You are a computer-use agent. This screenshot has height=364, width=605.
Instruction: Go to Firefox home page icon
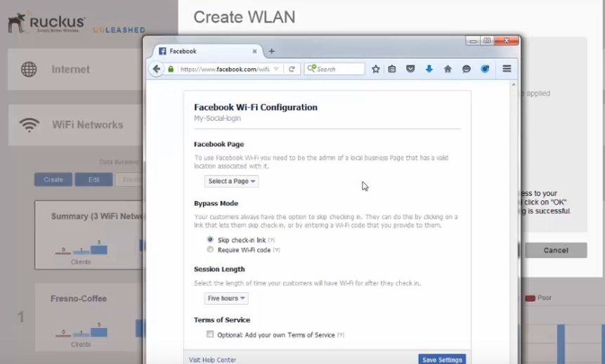coord(448,69)
